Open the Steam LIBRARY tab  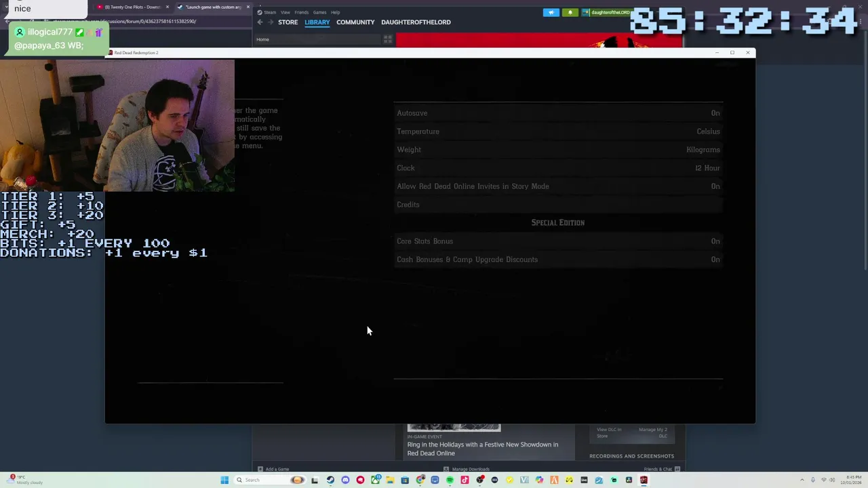point(317,22)
